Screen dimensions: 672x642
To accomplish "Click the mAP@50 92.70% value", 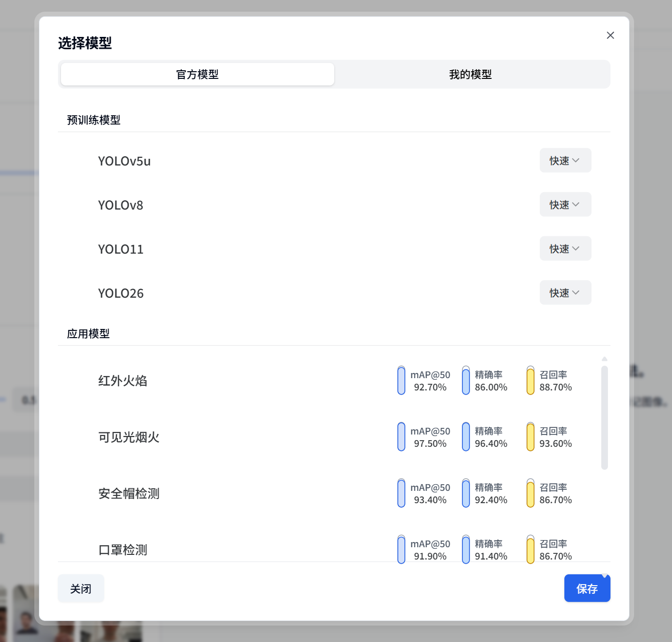I will click(430, 387).
